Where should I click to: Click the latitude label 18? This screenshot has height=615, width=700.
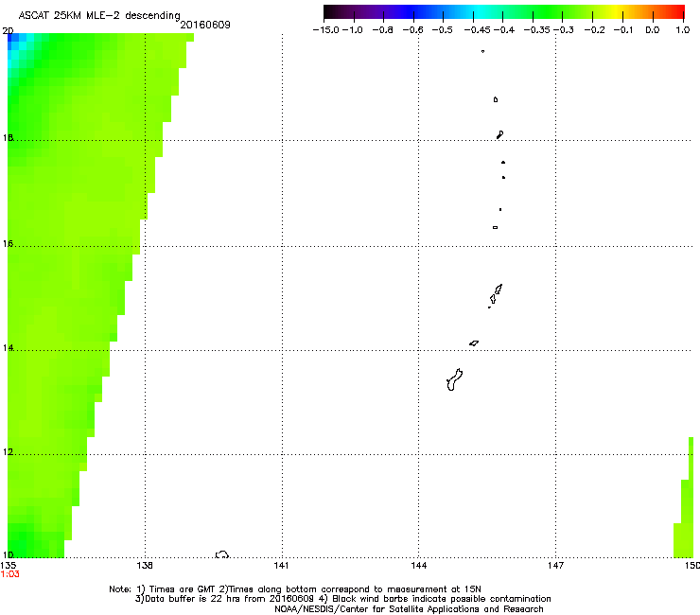click(x=8, y=137)
